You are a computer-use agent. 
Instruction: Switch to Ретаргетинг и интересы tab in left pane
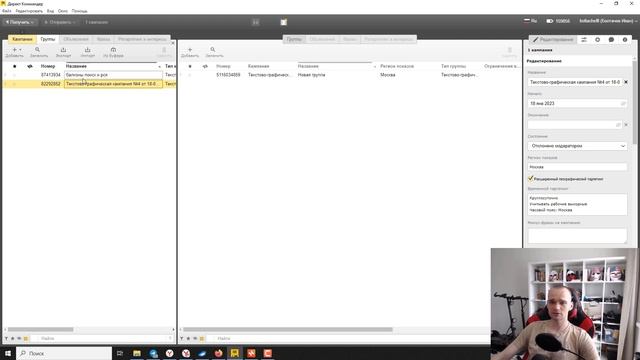[x=142, y=39]
